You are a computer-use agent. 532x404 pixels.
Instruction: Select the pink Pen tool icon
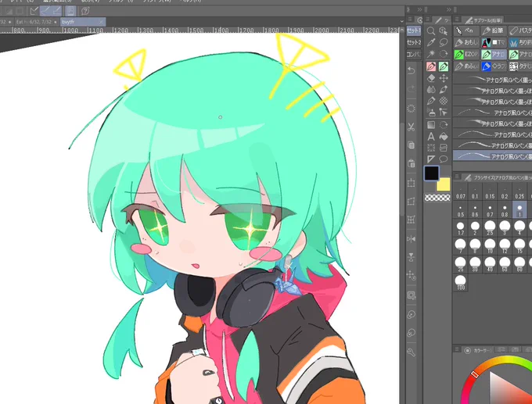click(431, 66)
